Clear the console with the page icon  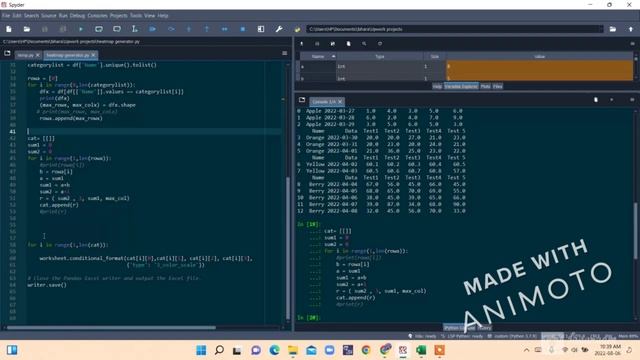pyautogui.click(x=596, y=100)
